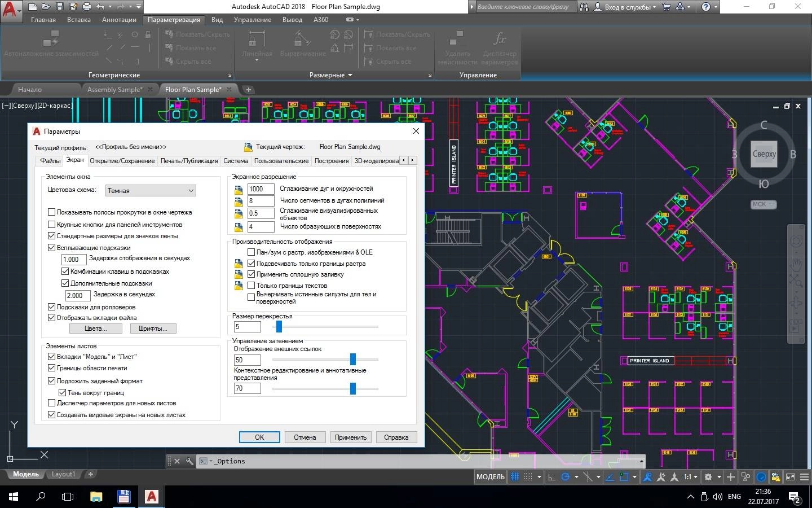Click the Plot printer icon in quick access toolbar
812x508 pixels.
[87, 7]
